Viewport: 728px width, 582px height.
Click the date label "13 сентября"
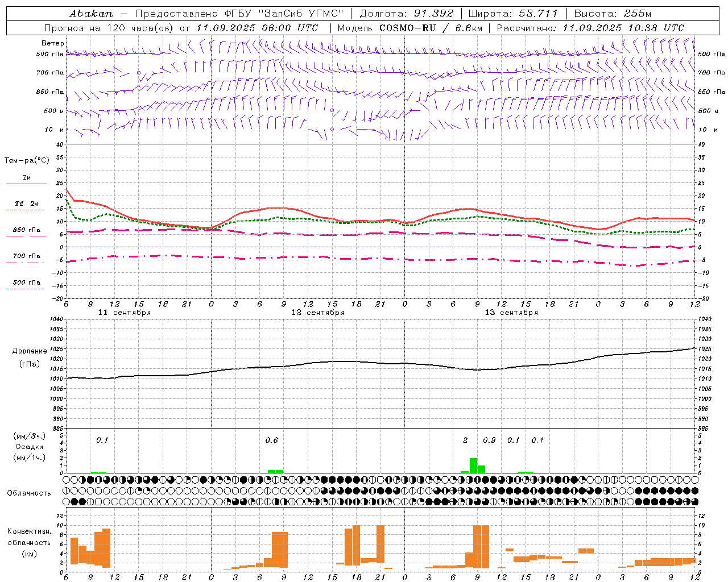(511, 313)
